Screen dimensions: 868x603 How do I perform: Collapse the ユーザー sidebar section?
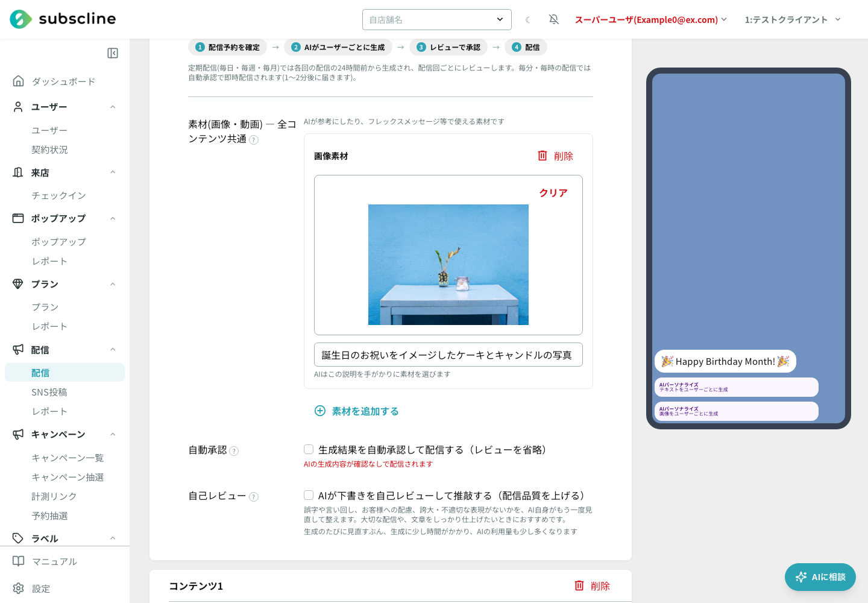tap(113, 107)
